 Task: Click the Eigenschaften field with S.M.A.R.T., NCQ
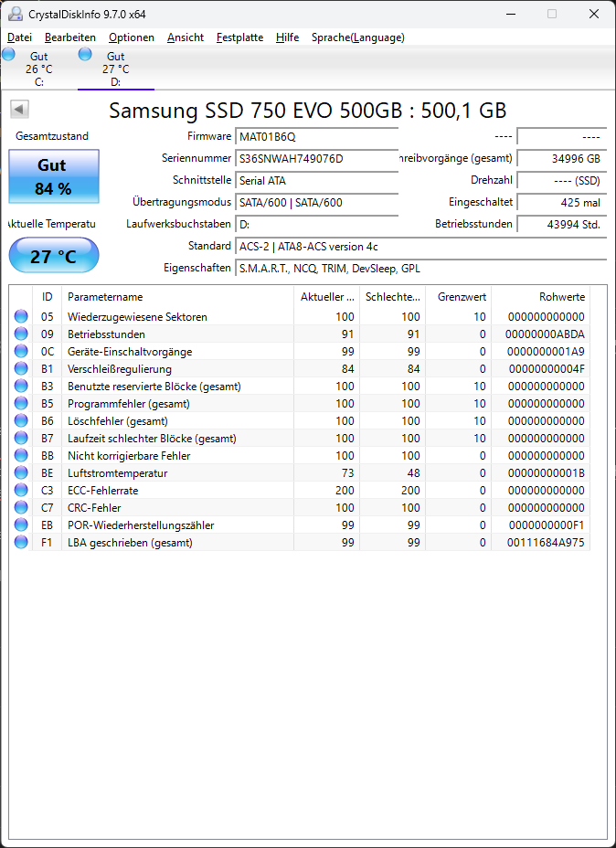420,269
